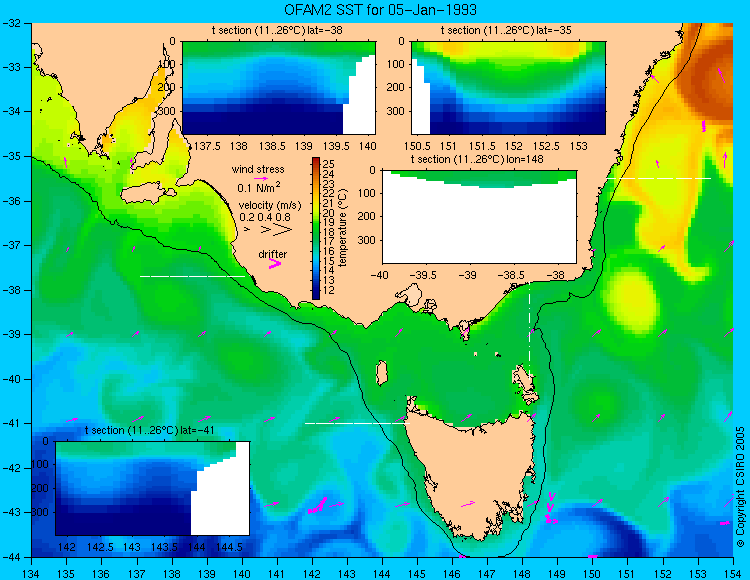Click the '© Copyright CSIRO 2005' text

click(x=740, y=487)
